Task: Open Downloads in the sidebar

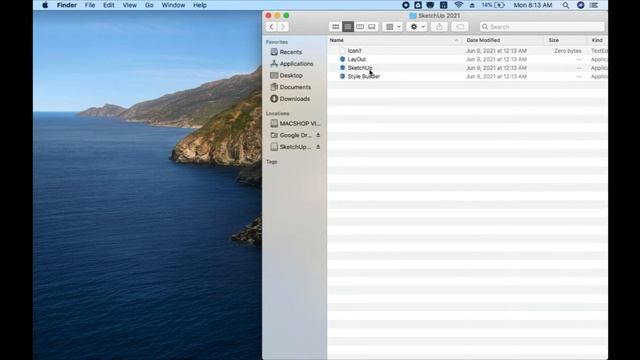Action: click(x=295, y=99)
